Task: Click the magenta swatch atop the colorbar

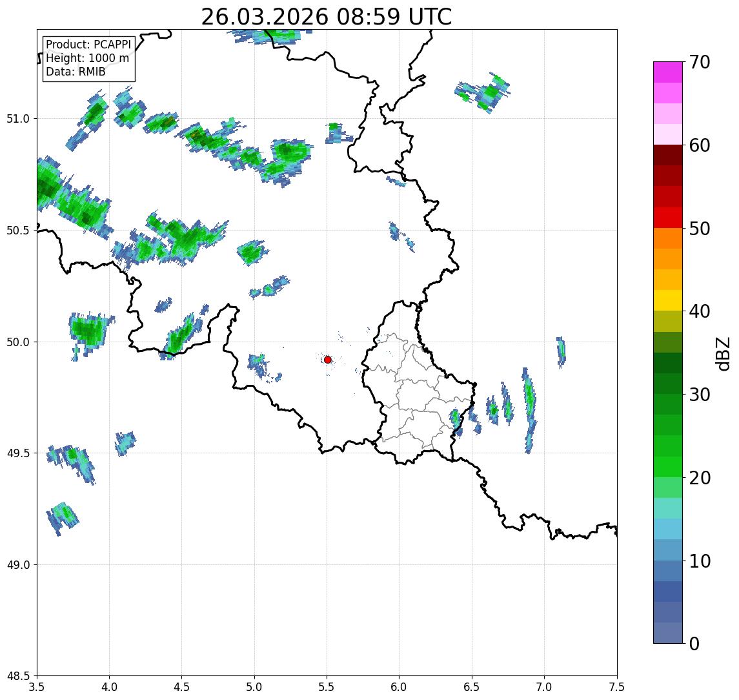Action: (x=668, y=72)
